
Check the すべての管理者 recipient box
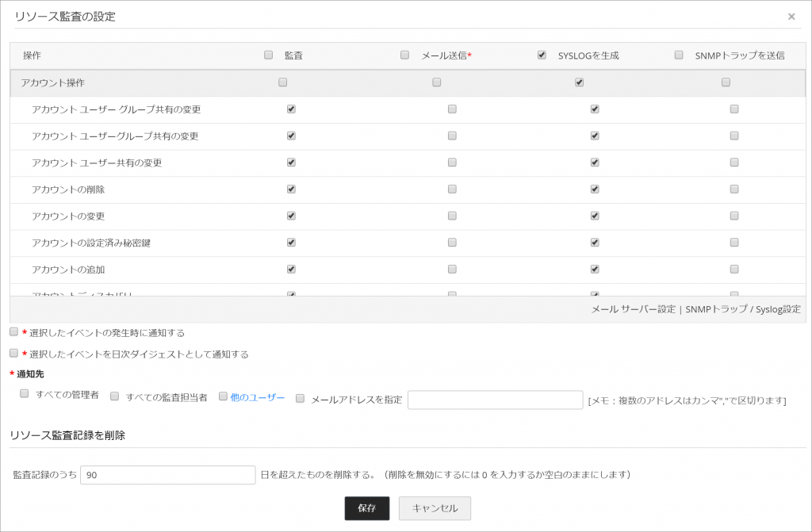click(x=25, y=394)
